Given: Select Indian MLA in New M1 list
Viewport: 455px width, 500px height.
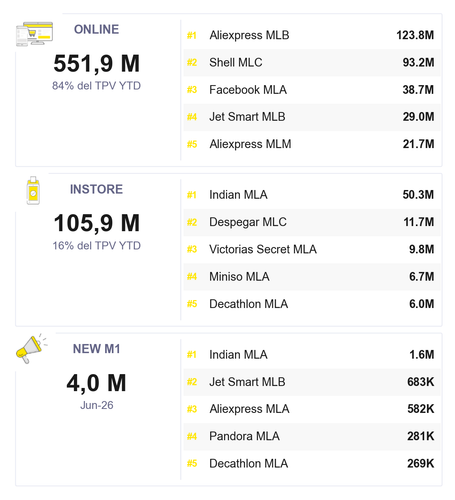Looking at the screenshot, I should coord(312,355).
